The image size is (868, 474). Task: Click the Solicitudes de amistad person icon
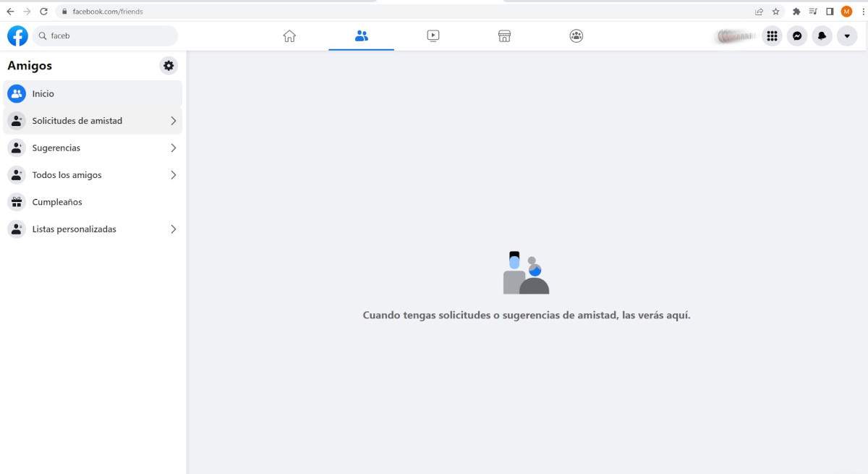[17, 121]
